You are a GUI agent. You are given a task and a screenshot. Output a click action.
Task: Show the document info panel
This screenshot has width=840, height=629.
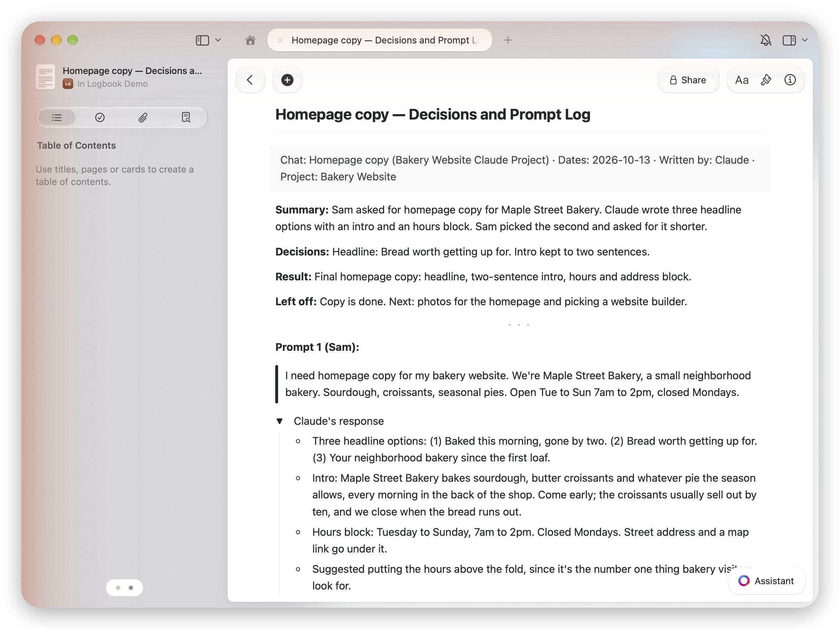(790, 80)
